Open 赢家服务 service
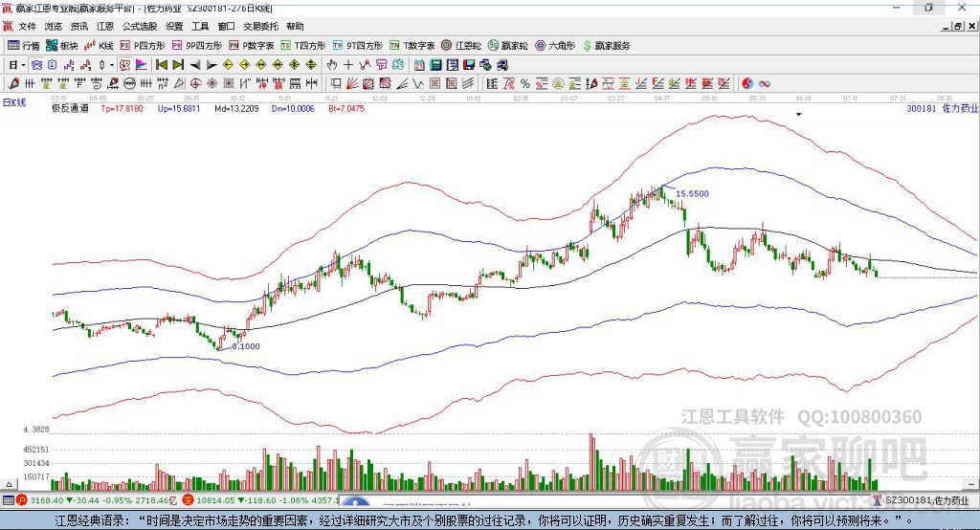The image size is (980, 530). (606, 46)
